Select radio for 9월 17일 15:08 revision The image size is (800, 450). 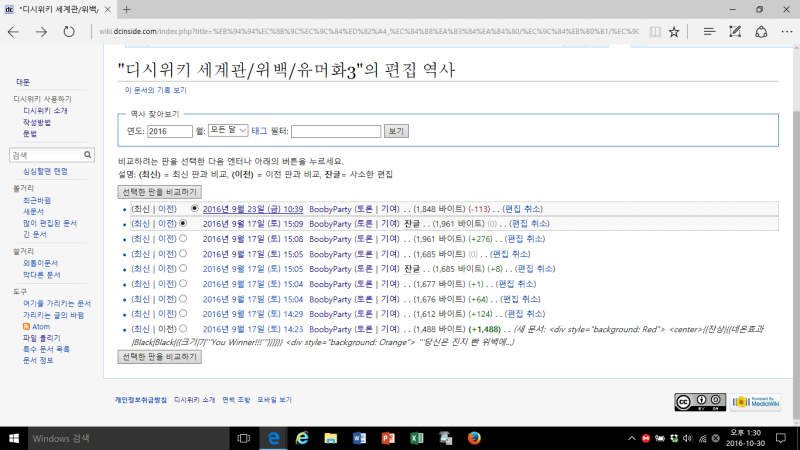[x=183, y=238]
